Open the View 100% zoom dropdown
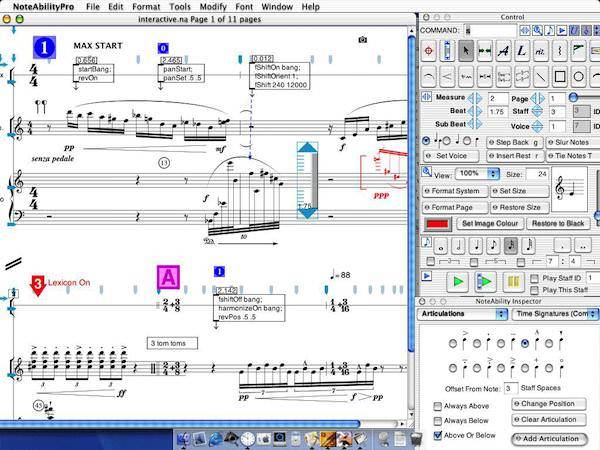 [x=479, y=173]
